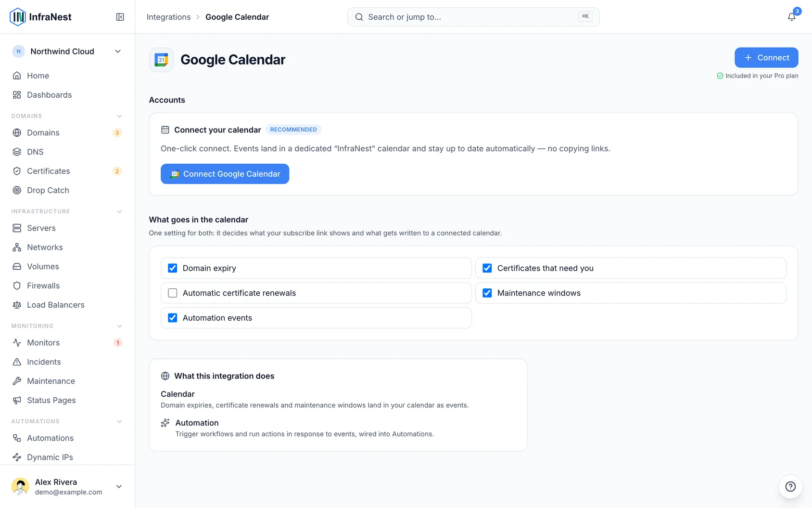
Task: Click the Certificates shield icon
Action: [17, 171]
